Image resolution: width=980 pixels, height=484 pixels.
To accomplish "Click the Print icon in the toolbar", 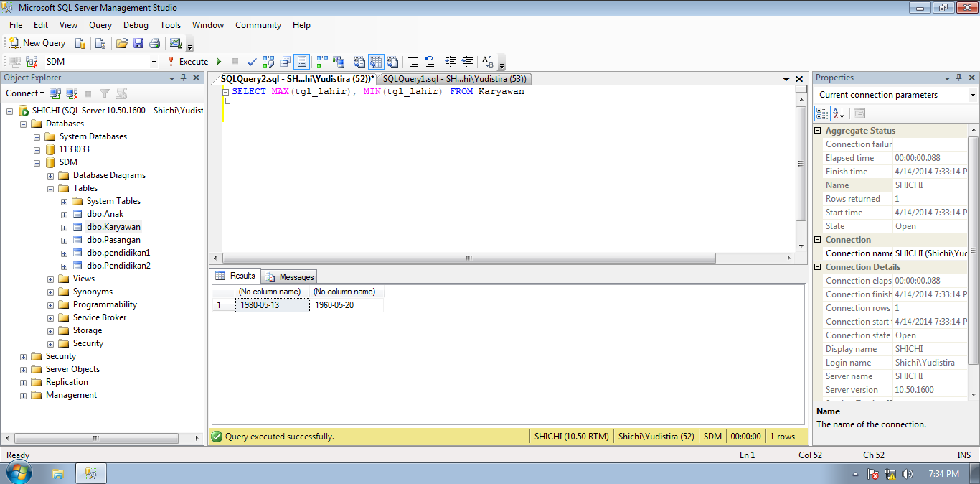I will click(154, 43).
